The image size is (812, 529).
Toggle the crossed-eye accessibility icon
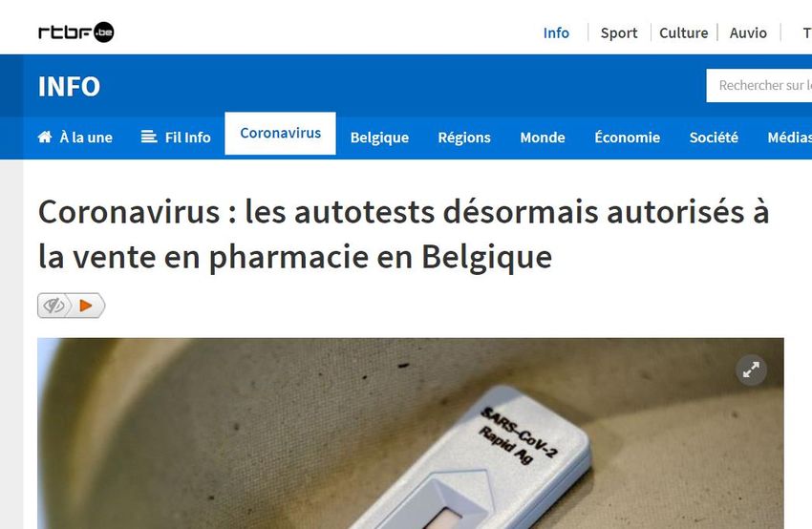[53, 306]
